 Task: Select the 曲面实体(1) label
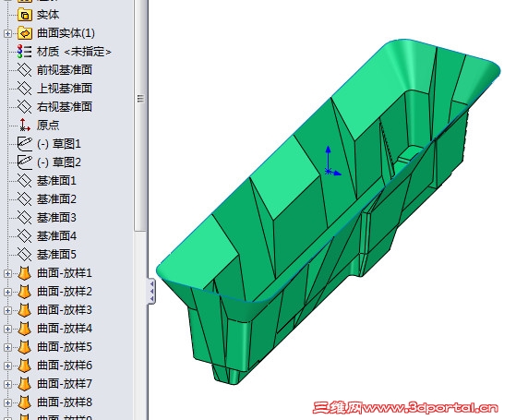[66, 33]
